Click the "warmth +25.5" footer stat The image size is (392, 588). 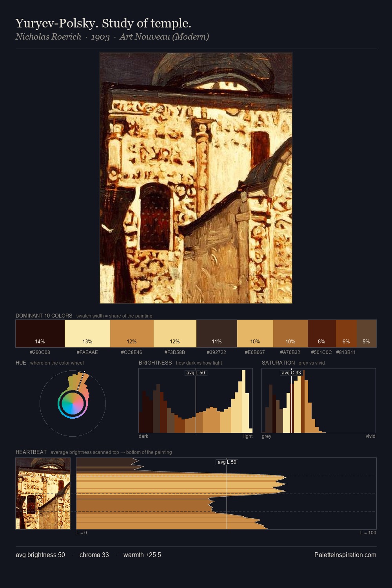142,555
